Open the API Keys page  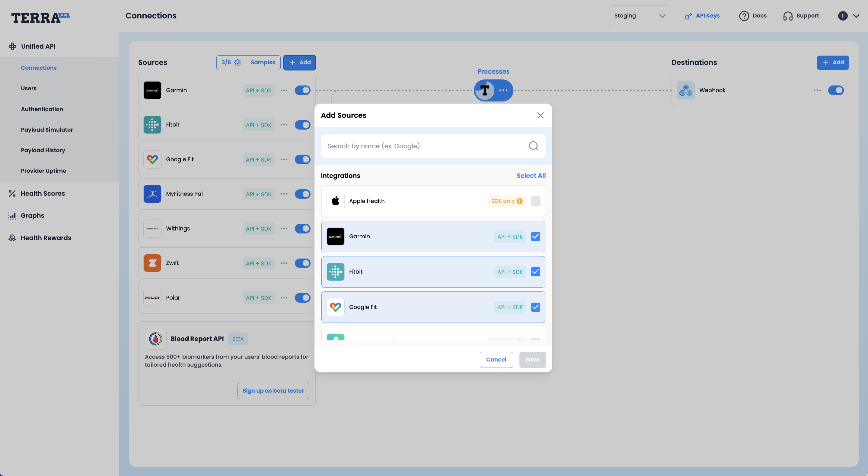click(x=702, y=16)
